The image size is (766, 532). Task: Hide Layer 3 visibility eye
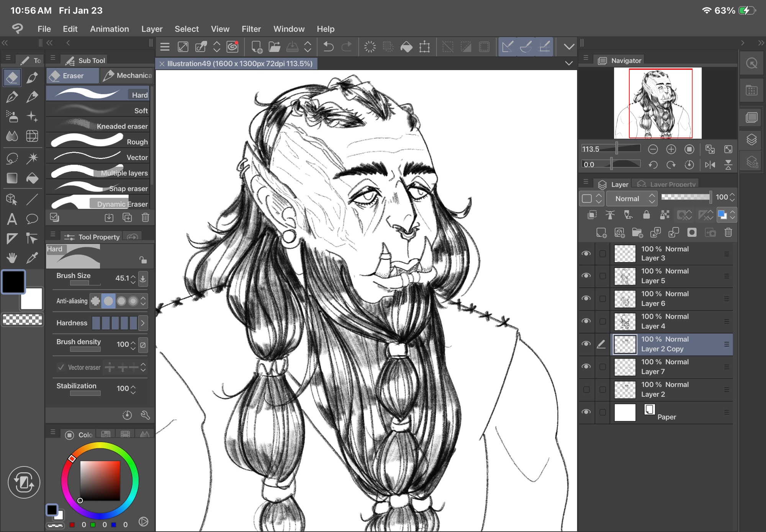tap(586, 254)
